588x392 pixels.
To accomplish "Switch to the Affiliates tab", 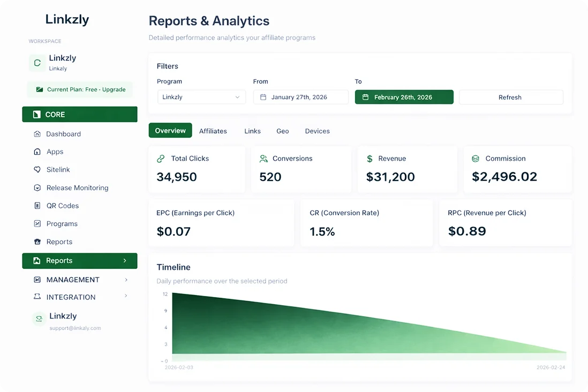I will click(213, 131).
